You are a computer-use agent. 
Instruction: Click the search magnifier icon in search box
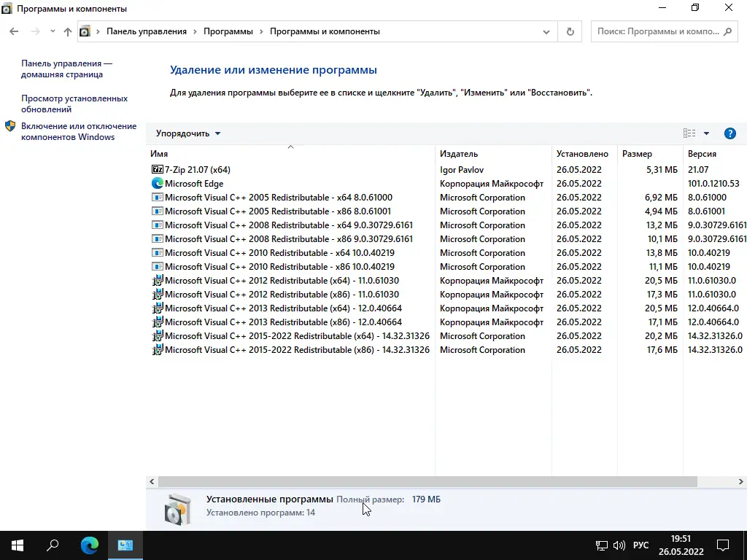pos(727,31)
